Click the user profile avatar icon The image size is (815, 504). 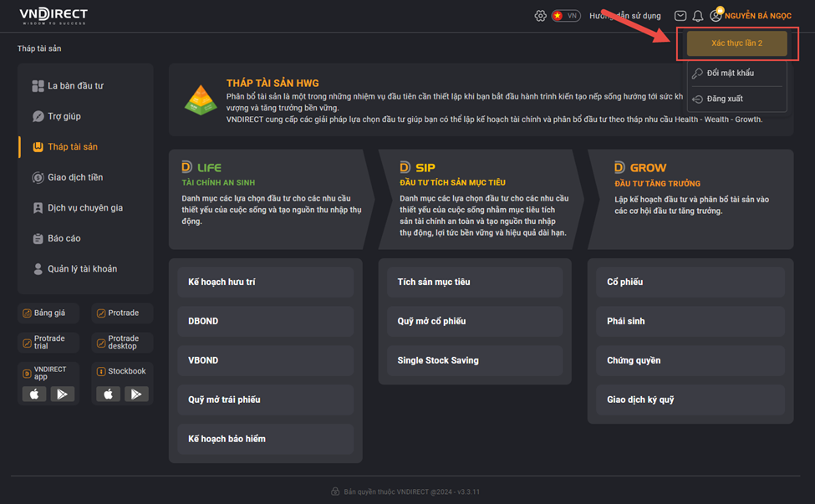click(716, 16)
